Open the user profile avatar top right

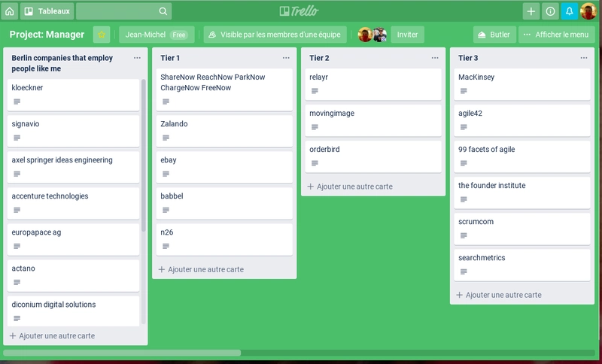click(x=588, y=11)
